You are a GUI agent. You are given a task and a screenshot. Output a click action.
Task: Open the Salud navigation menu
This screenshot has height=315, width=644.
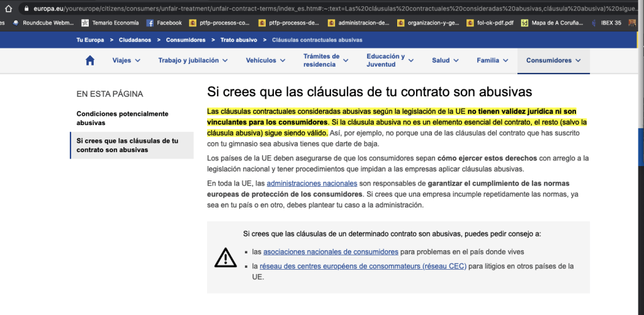click(x=445, y=60)
